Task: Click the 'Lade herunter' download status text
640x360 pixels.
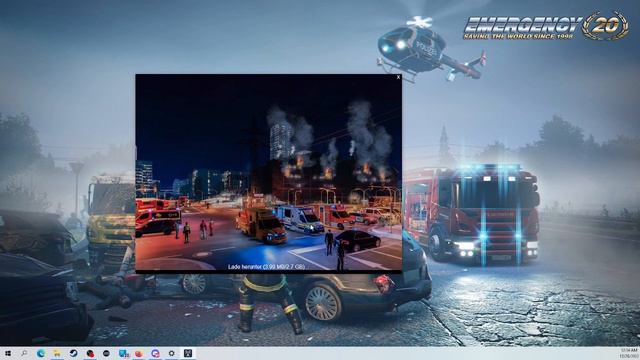Action: coord(266,267)
